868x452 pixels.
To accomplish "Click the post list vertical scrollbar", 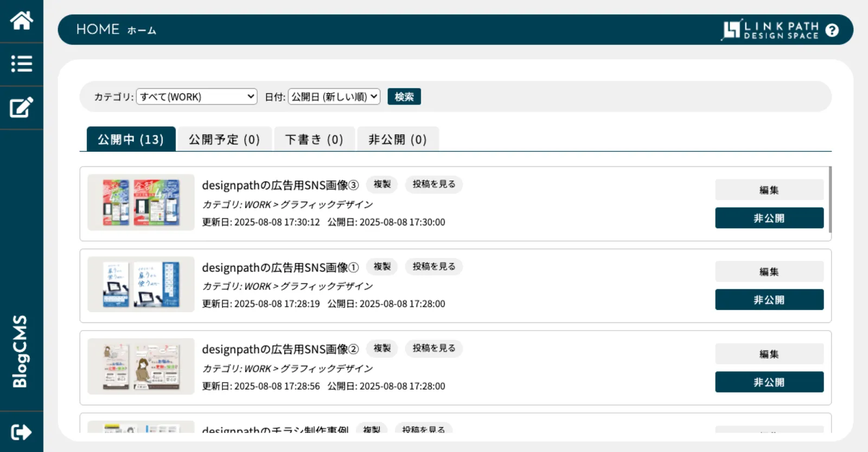I will [x=830, y=199].
